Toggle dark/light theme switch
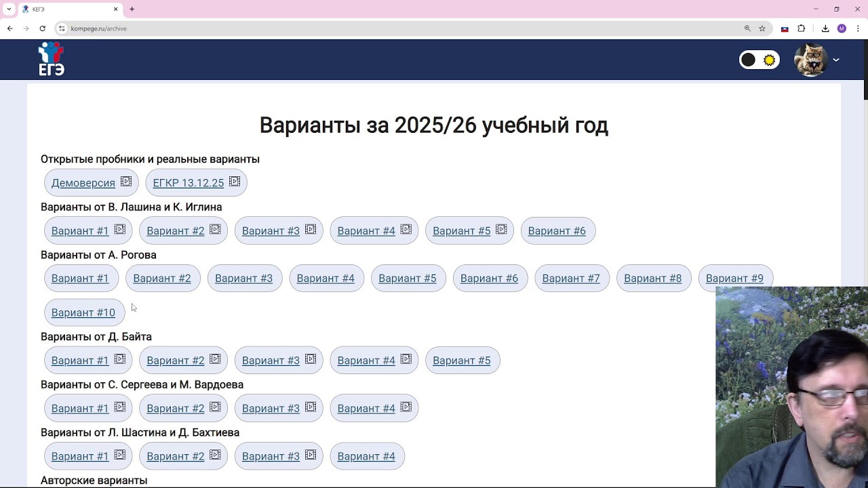The width and height of the screenshot is (868, 488). 759,60
